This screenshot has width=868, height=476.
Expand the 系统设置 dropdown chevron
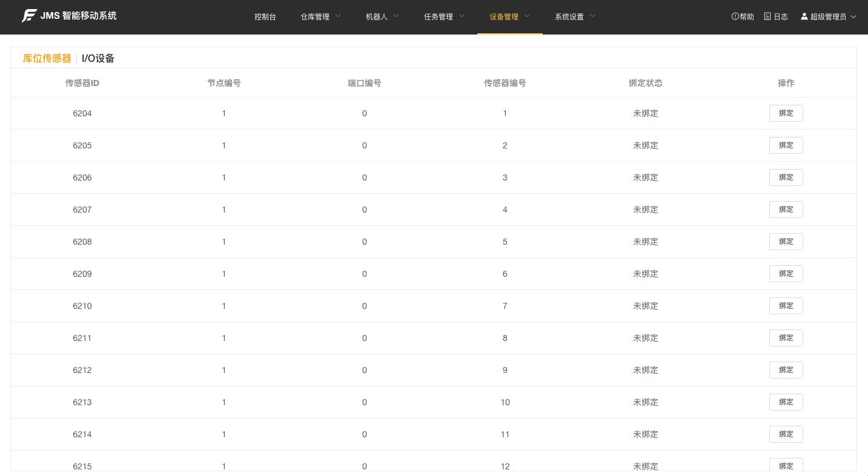click(x=592, y=16)
